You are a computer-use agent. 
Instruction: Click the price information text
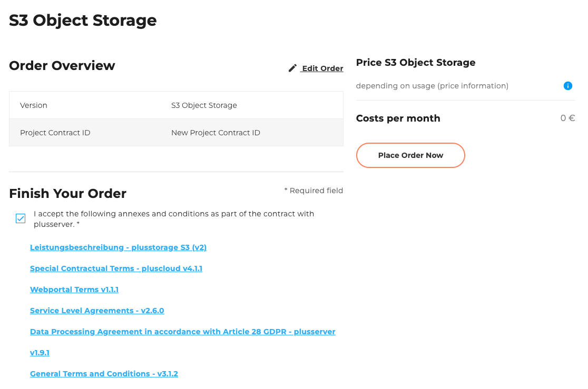click(x=432, y=85)
